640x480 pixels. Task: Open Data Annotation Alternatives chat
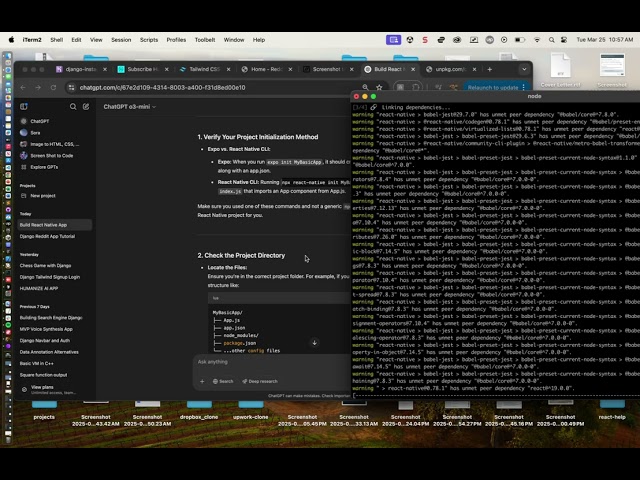click(x=49, y=352)
